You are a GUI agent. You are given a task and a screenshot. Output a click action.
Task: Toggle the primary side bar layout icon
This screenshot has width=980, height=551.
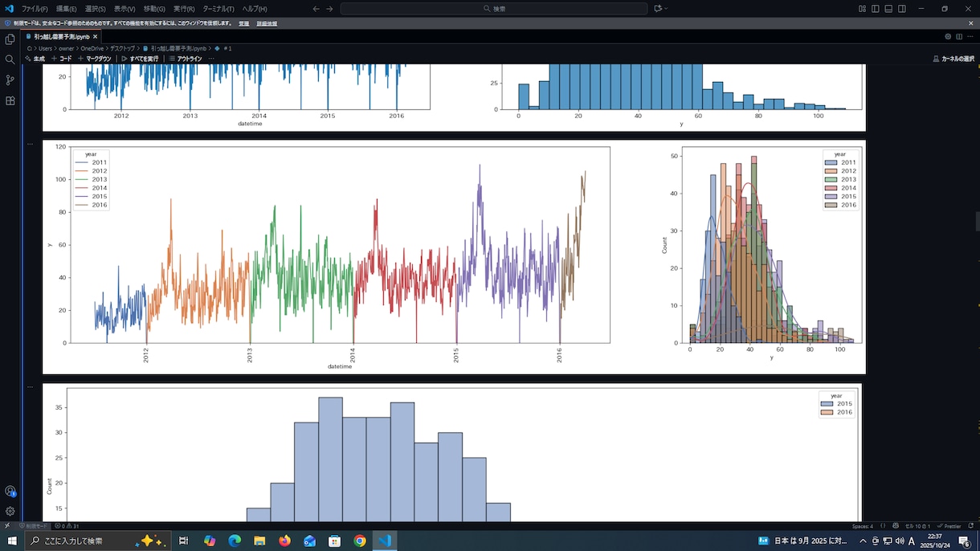coord(875,9)
